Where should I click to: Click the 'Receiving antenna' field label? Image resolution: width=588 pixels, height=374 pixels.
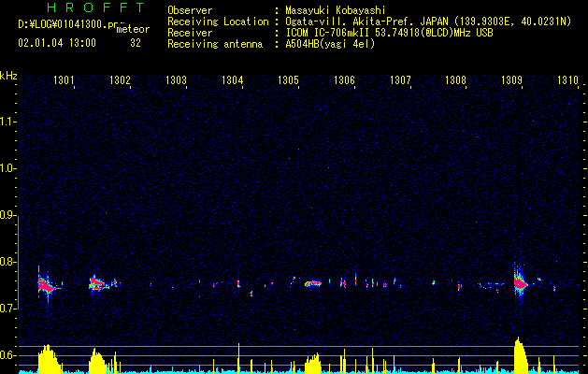(215, 44)
